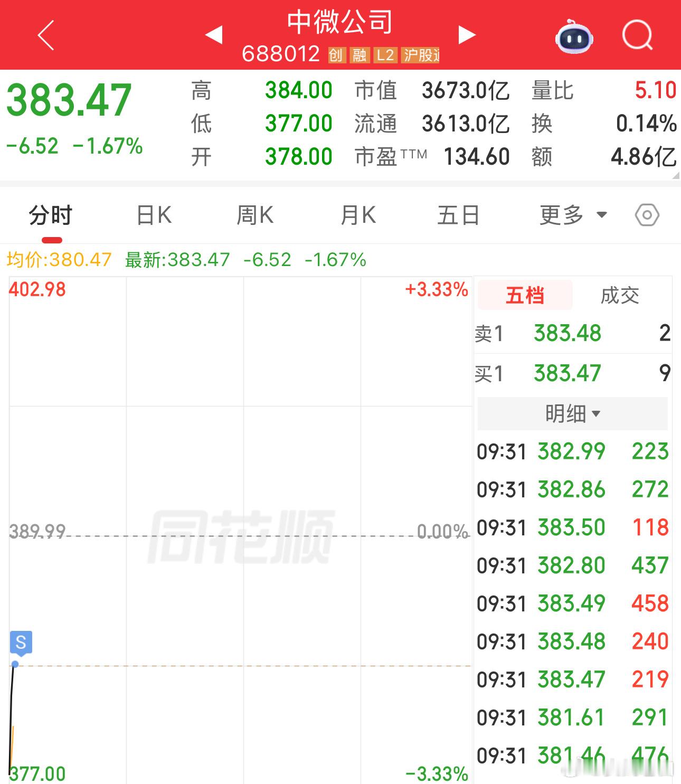Tap the back arrow in the header
This screenshot has width=681, height=784.
(x=46, y=35)
